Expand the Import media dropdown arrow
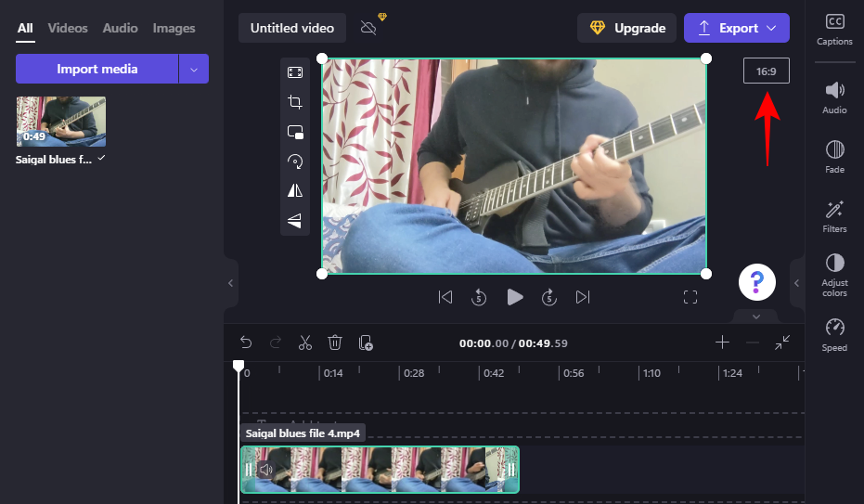The image size is (864, 504). tap(193, 69)
